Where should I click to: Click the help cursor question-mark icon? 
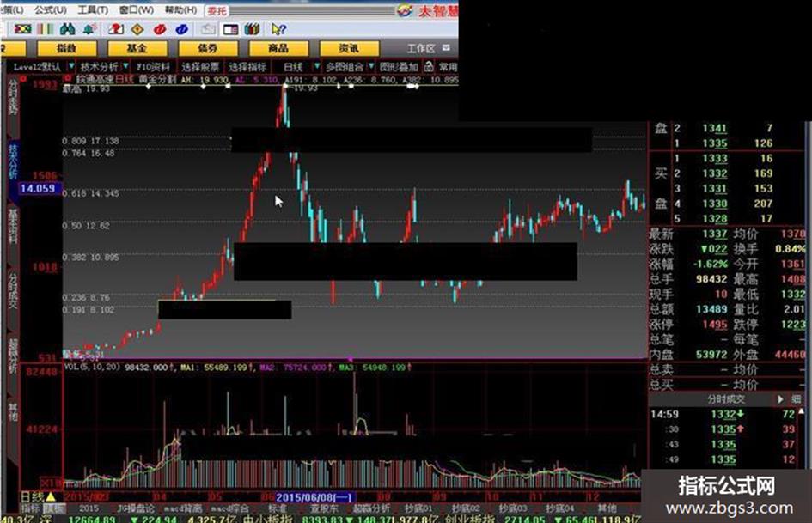click(x=278, y=29)
